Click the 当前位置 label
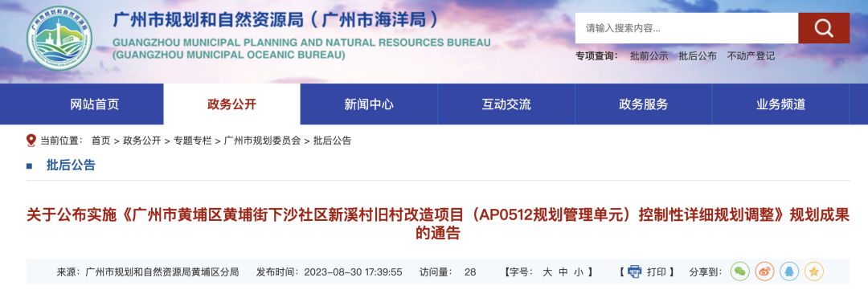The width and height of the screenshot is (868, 298). tap(61, 141)
